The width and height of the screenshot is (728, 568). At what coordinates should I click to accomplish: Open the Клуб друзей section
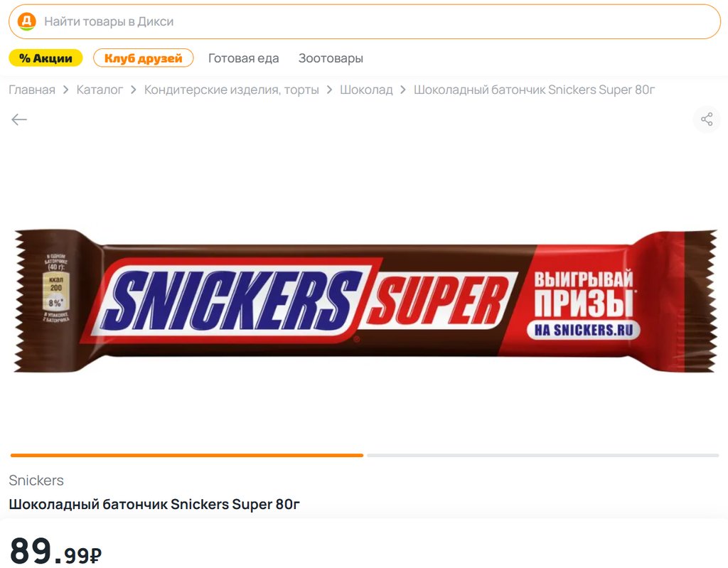click(x=143, y=58)
